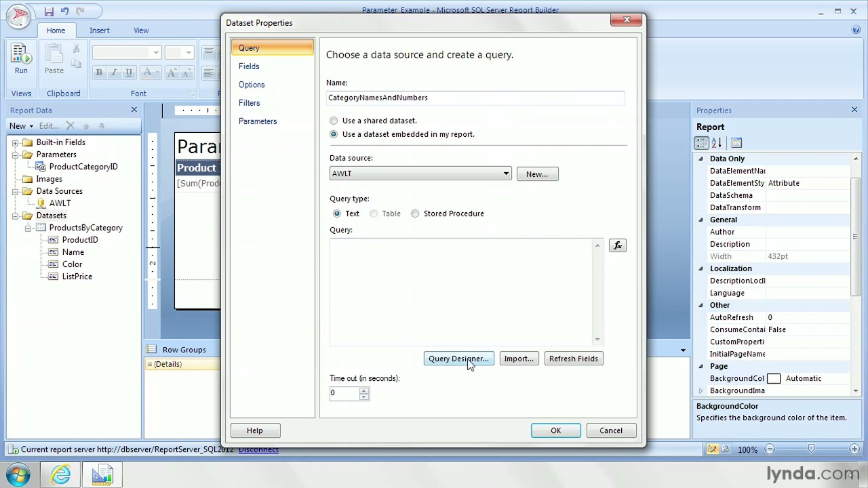This screenshot has width=868, height=488.
Task: Click the Refresh Fields button
Action: (574, 359)
